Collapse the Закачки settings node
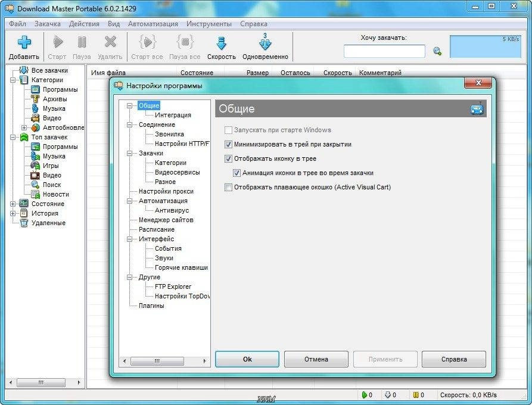The height and width of the screenshot is (405, 532). 129,153
